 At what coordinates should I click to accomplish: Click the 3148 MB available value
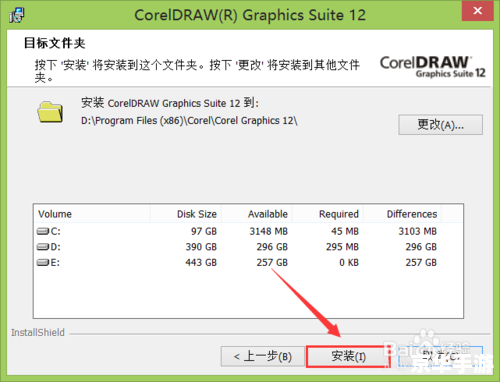point(269,231)
